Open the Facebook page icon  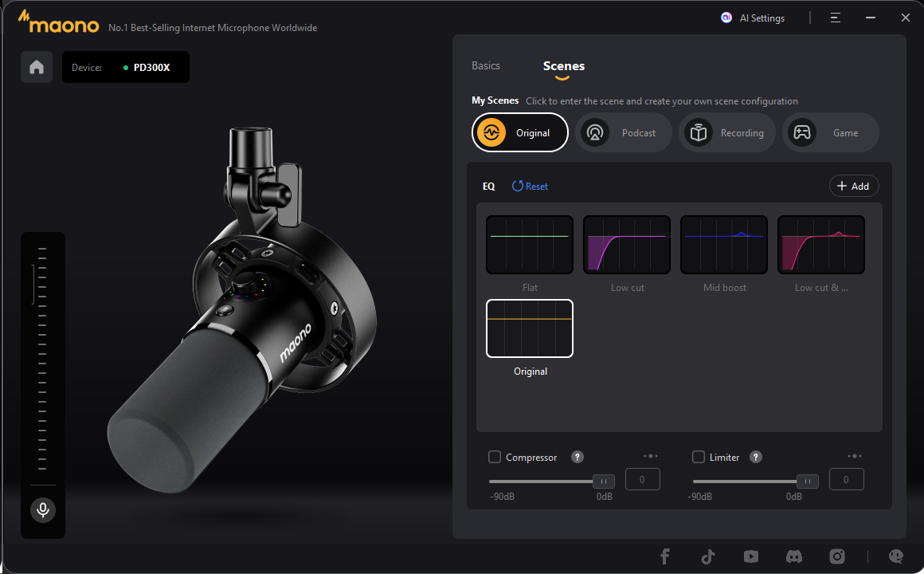point(665,556)
